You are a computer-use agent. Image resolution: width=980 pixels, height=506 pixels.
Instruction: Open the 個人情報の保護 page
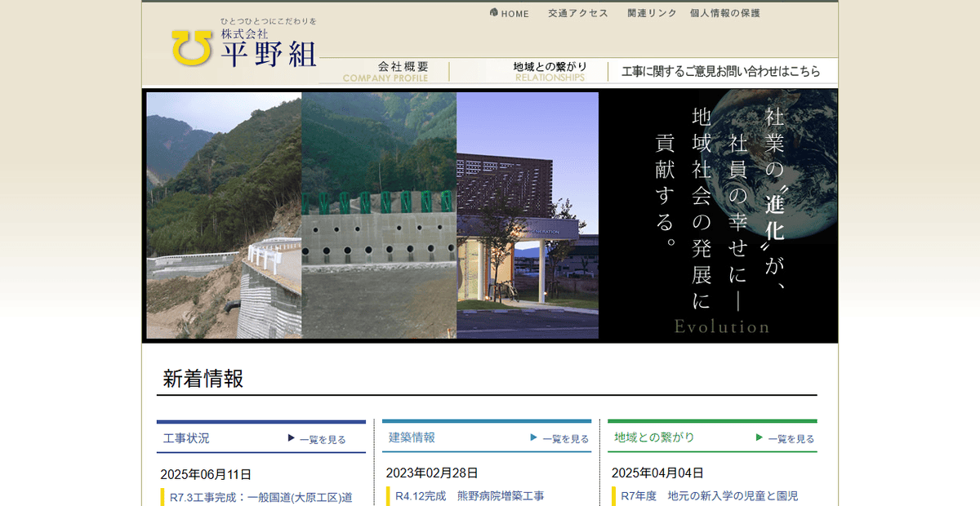[x=724, y=14]
